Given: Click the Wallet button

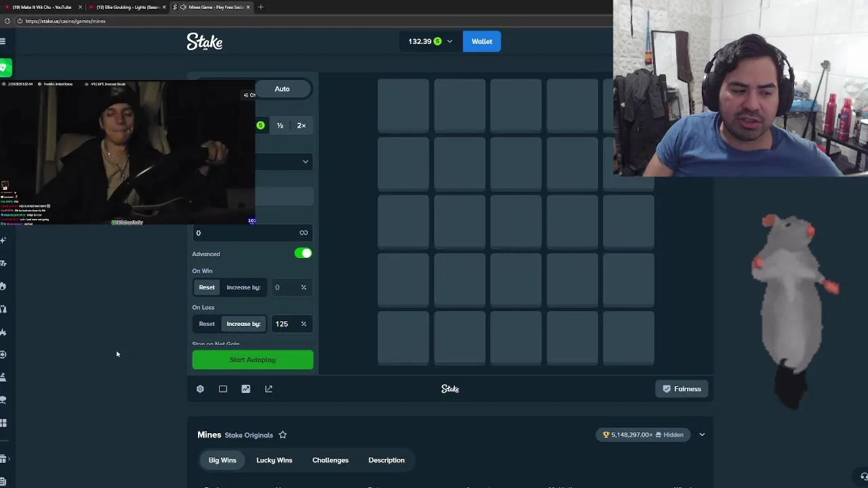Looking at the screenshot, I should (482, 41).
